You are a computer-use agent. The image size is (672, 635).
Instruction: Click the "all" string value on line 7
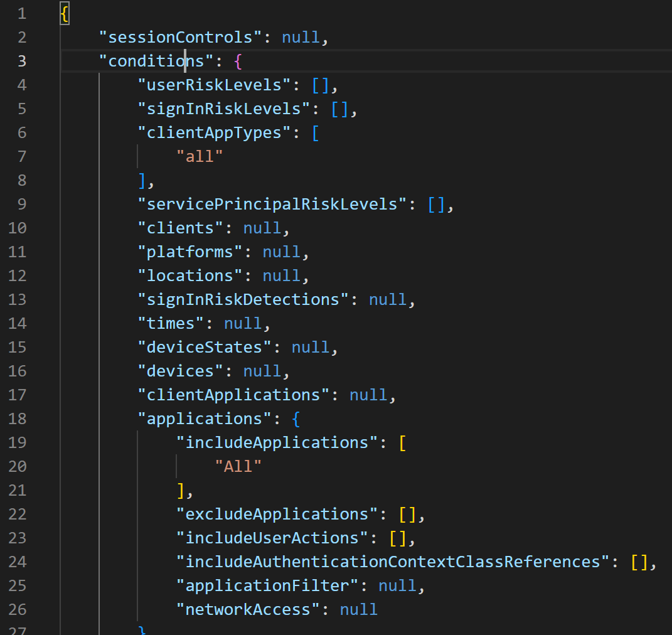tap(200, 156)
